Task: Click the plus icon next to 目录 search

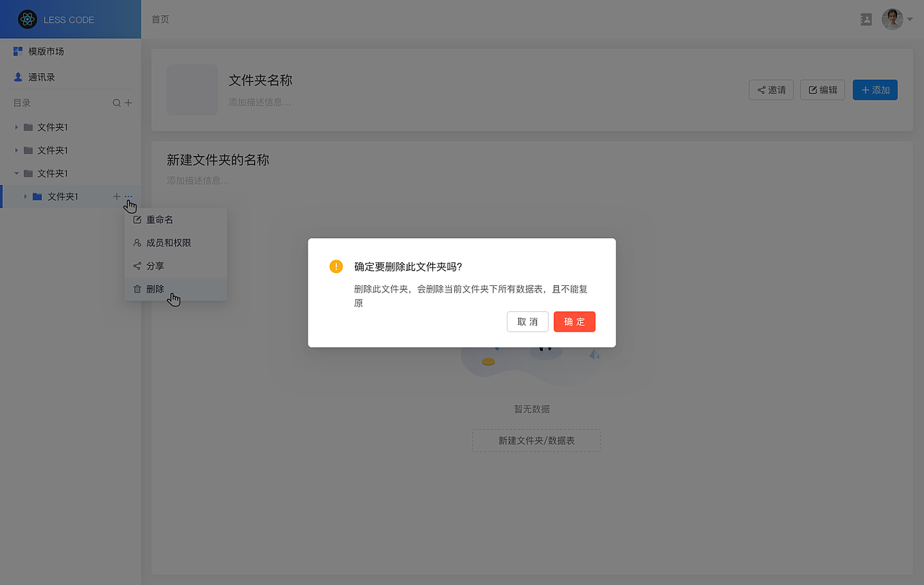Action: point(128,103)
